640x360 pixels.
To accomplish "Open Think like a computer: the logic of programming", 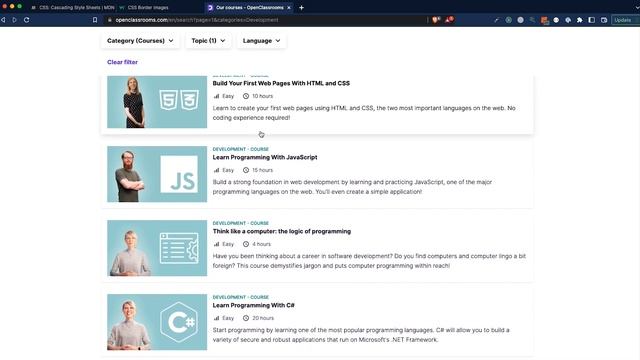I will click(x=282, y=231).
